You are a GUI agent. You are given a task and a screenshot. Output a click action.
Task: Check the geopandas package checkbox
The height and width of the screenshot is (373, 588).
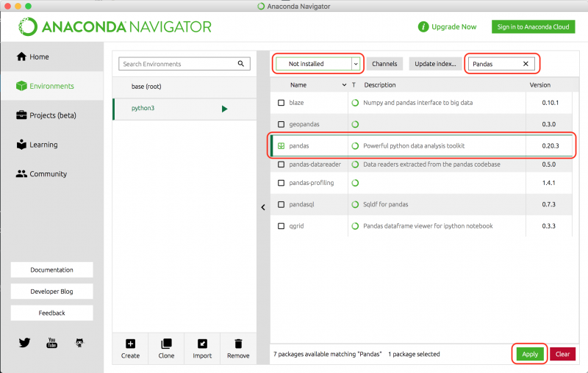(x=281, y=124)
